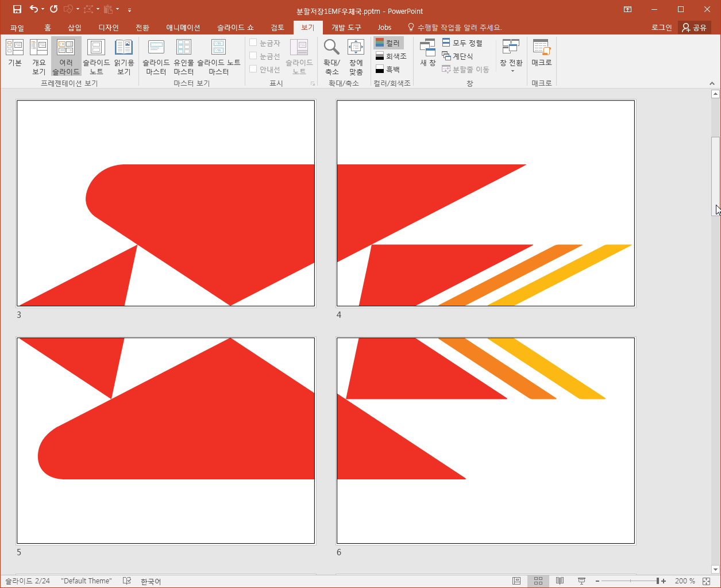Open 표시 group dialog launcher

[313, 84]
